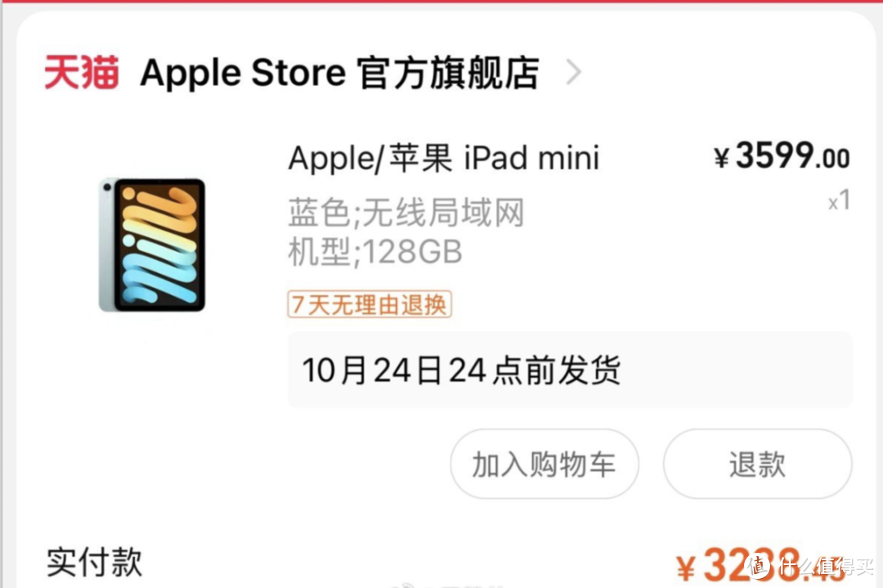
Task: Click the ¥3599.00 item price
Action: (782, 156)
